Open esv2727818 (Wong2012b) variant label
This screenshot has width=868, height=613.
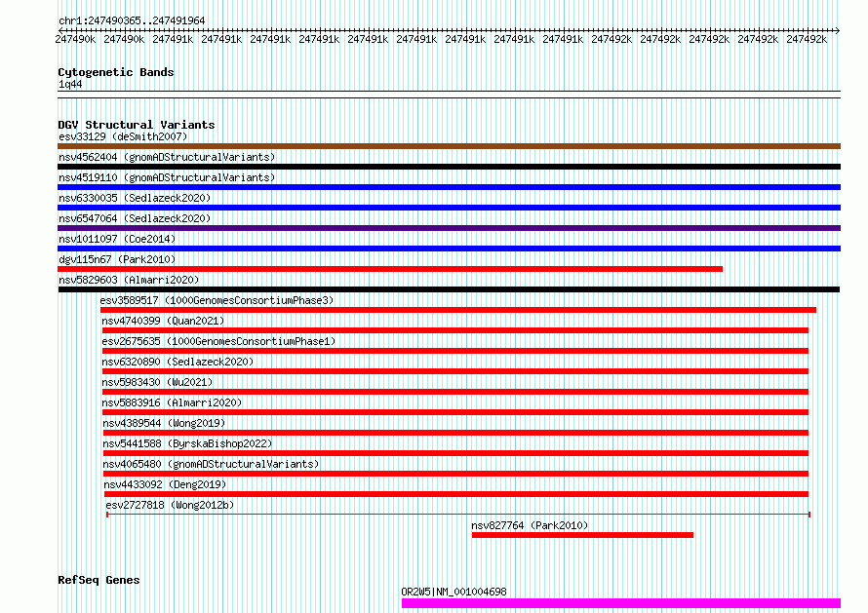click(x=170, y=505)
